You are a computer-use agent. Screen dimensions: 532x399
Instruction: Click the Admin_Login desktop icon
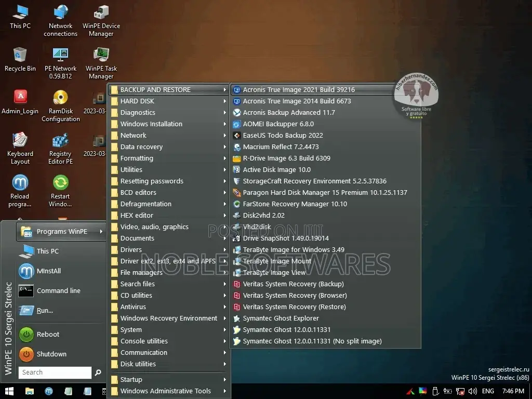tap(20, 102)
